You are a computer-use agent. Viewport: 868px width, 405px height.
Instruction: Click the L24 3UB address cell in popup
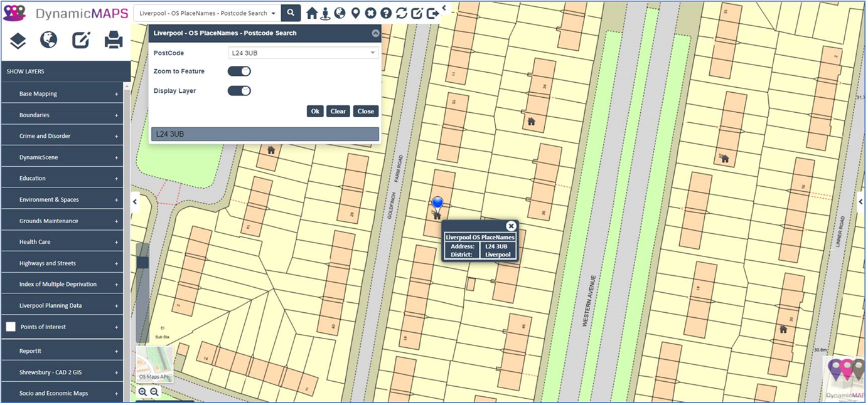pyautogui.click(x=497, y=246)
